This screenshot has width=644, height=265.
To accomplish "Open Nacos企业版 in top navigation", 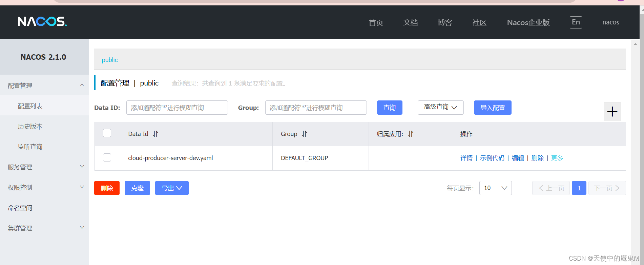I will click(x=528, y=22).
